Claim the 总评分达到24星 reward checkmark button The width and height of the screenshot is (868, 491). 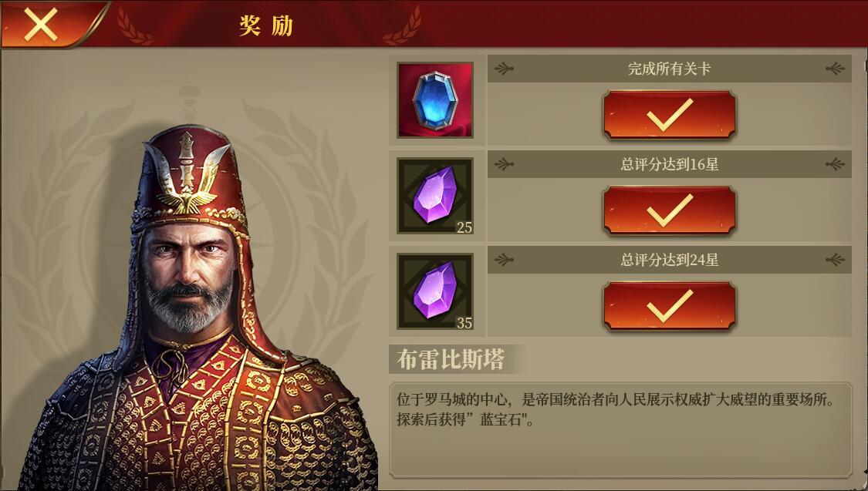tap(669, 306)
